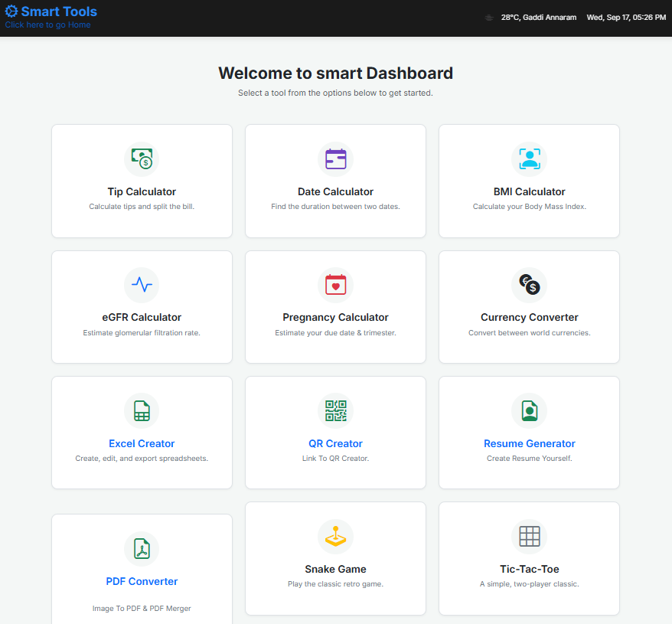Click the Resume Generator document icon
Image resolution: width=672 pixels, height=624 pixels.
point(530,410)
